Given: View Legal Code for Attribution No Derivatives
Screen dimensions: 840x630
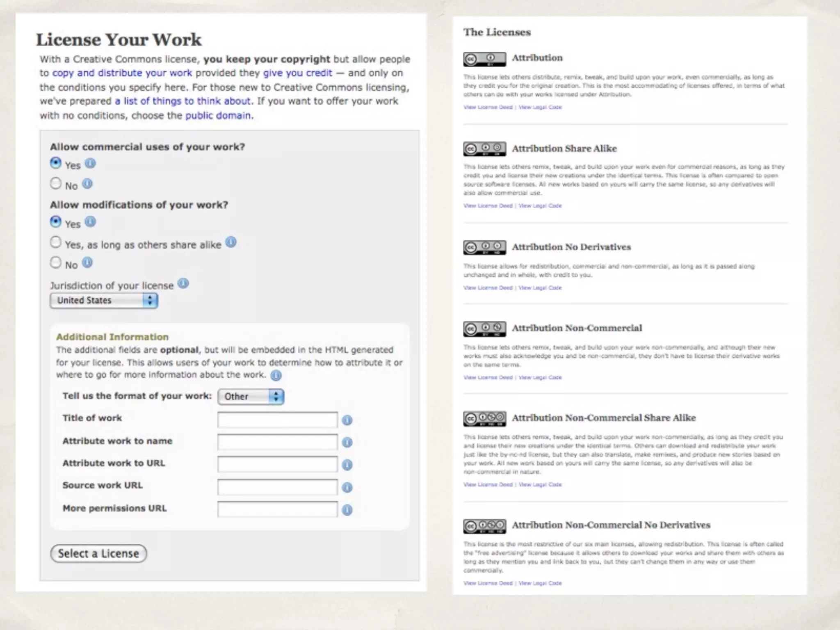Looking at the screenshot, I should [x=540, y=288].
